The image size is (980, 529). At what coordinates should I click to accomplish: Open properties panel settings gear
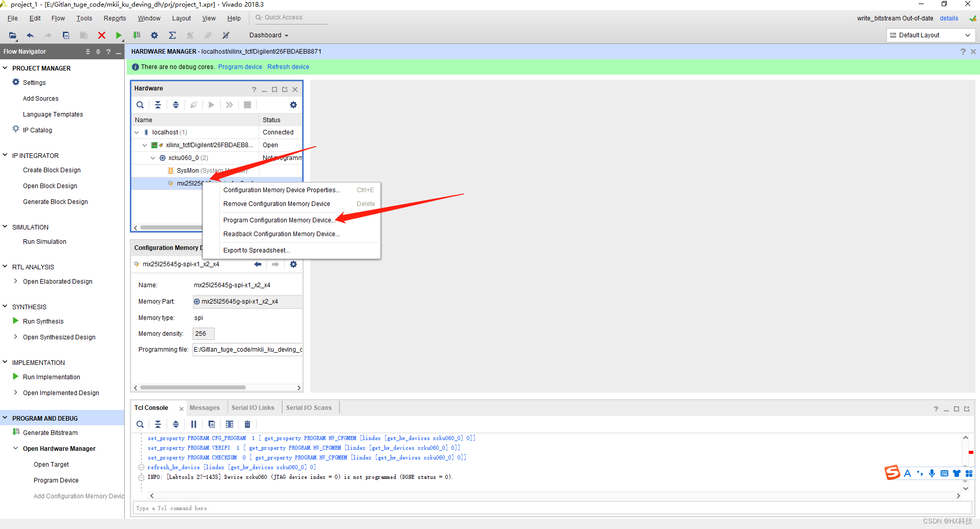coord(293,264)
